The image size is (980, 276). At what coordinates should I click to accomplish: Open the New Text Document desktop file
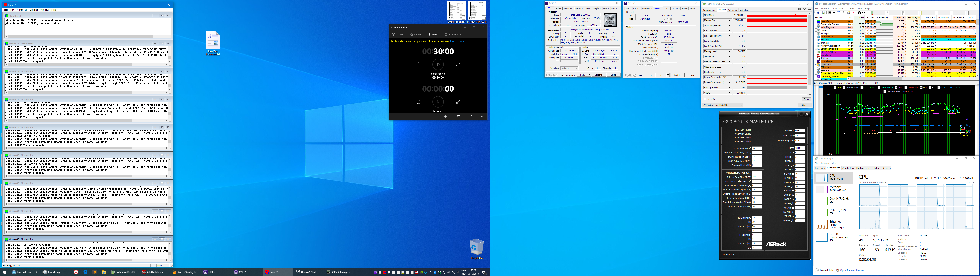(213, 43)
